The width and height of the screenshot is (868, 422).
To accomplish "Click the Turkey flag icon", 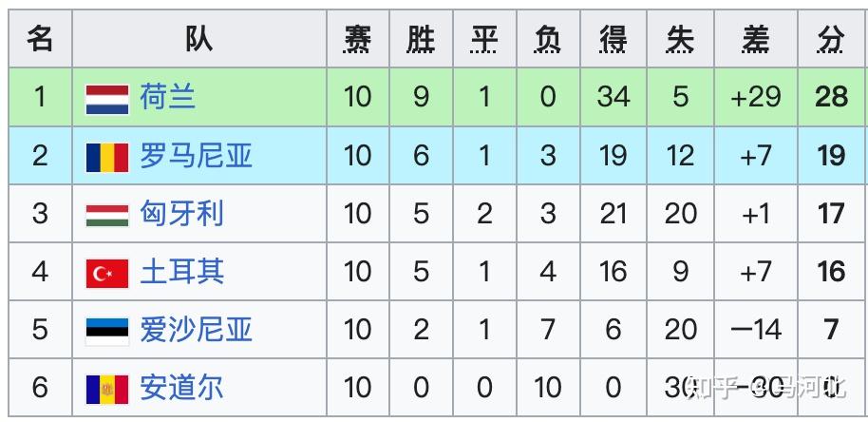I will coord(106,274).
